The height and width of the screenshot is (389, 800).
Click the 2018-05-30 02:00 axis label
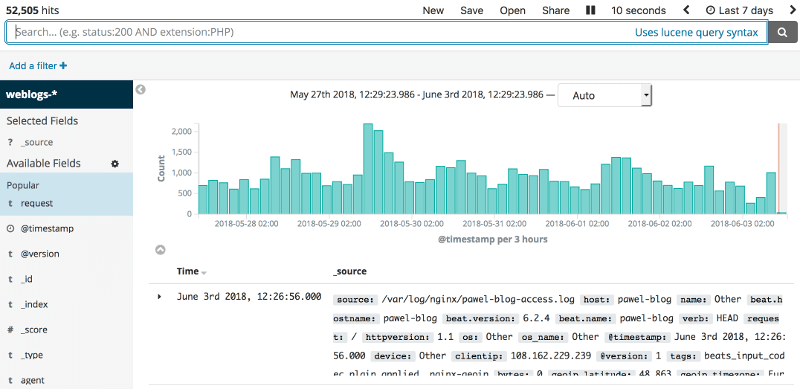click(x=412, y=223)
